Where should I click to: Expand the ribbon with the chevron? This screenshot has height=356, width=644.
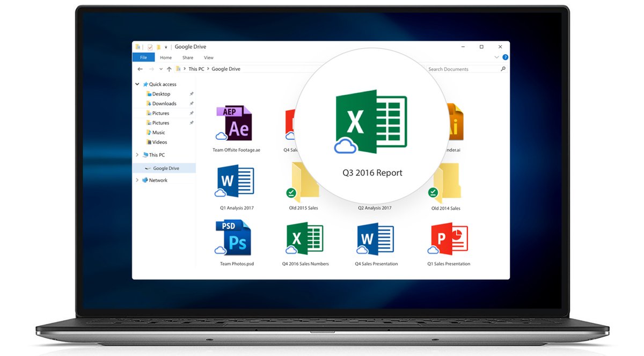click(x=497, y=57)
